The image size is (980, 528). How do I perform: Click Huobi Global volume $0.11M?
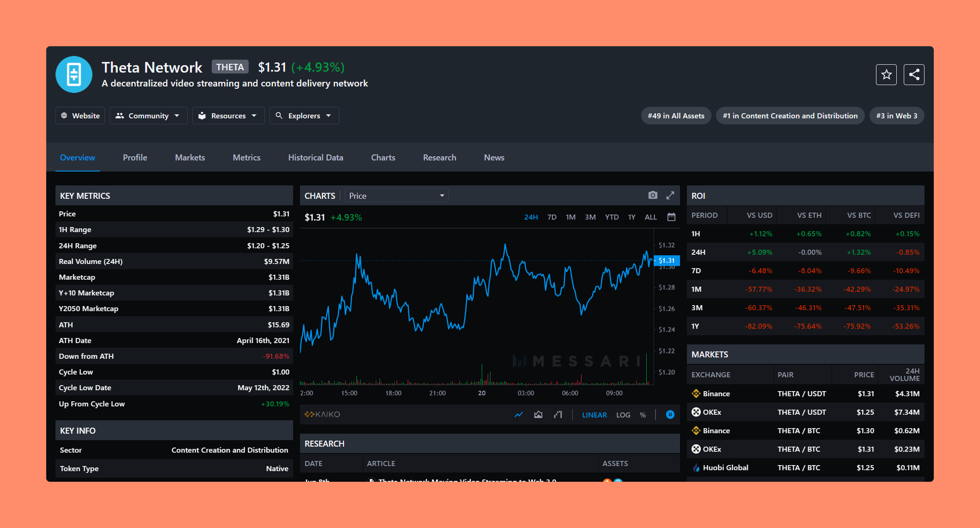tap(908, 467)
